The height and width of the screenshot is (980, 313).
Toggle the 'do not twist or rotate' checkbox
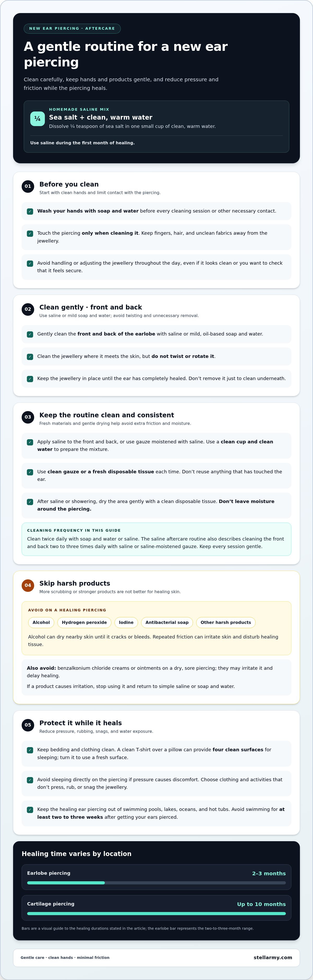pyautogui.click(x=30, y=357)
